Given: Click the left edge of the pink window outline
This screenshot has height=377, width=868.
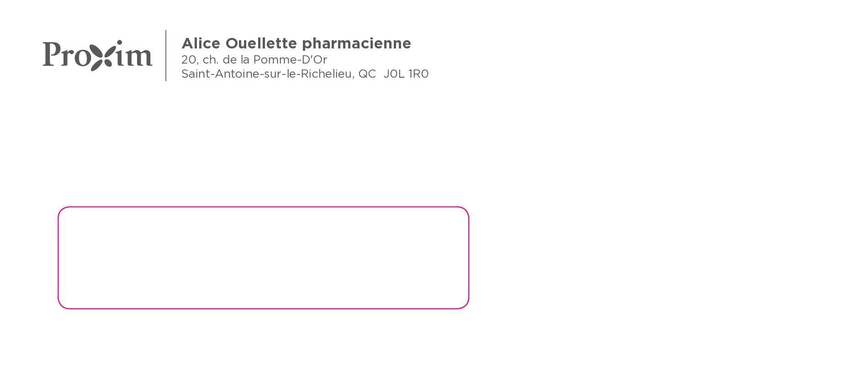Looking at the screenshot, I should click(58, 258).
